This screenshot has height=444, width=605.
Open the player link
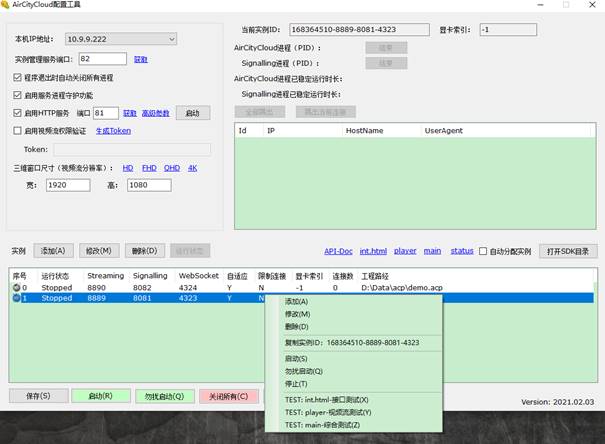(x=405, y=251)
